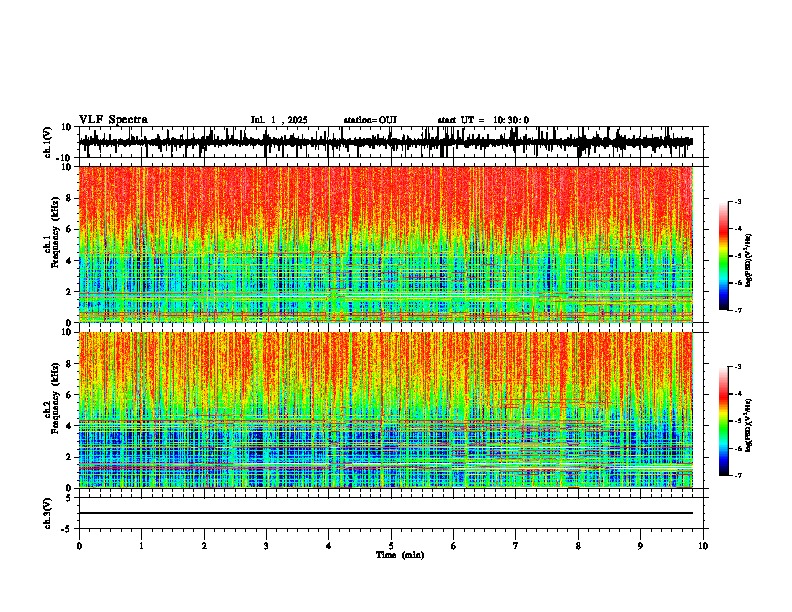Click time axis tick label "2"
The image size is (792, 612).
click(204, 546)
